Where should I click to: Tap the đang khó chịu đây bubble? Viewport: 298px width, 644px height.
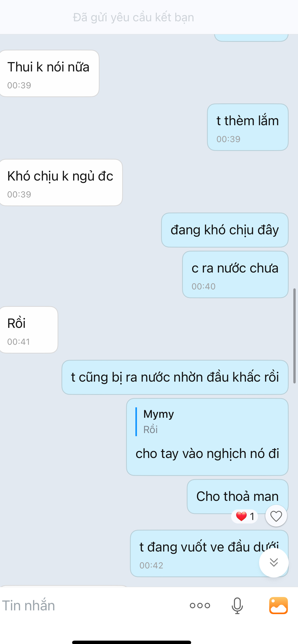point(225,230)
